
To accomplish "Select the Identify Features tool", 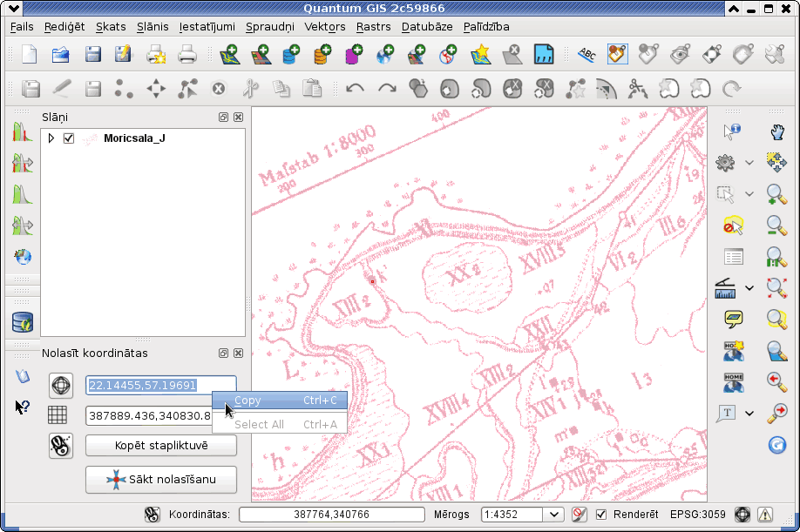I will [x=732, y=132].
